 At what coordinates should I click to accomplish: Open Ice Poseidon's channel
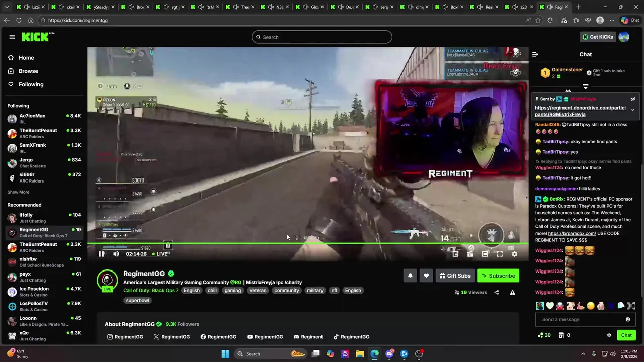pyautogui.click(x=44, y=292)
